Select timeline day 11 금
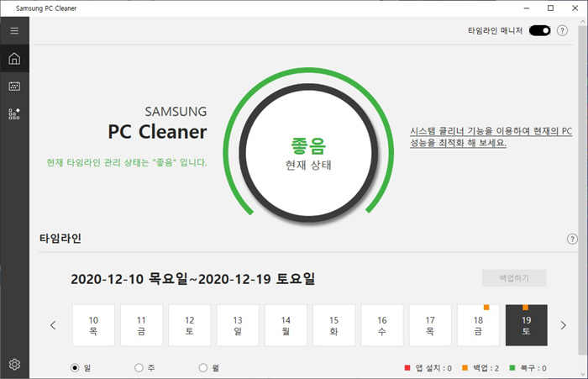The height and width of the screenshot is (379, 588). click(141, 325)
